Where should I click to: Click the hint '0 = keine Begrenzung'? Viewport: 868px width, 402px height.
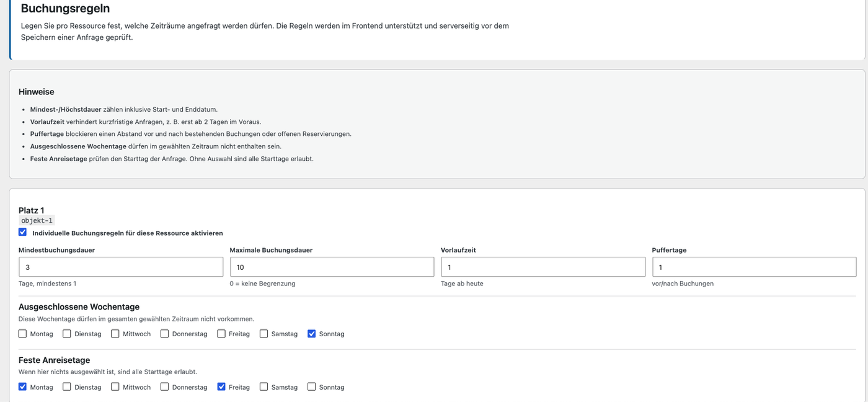coord(262,284)
